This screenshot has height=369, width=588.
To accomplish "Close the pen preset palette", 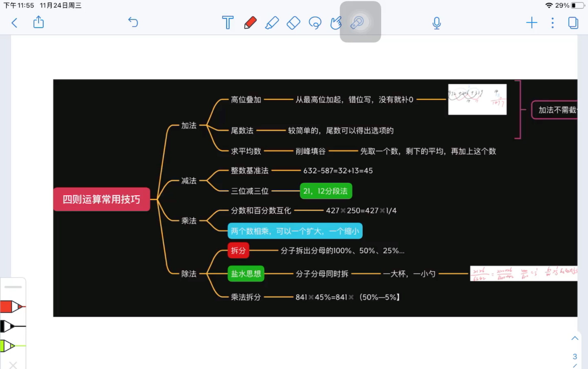I will point(13,365).
